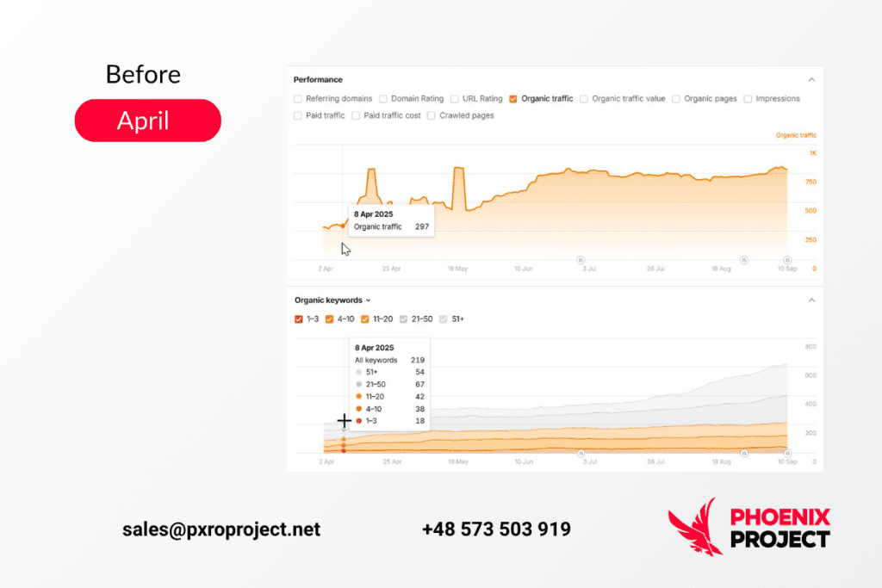Check the Paid traffic option

(297, 116)
